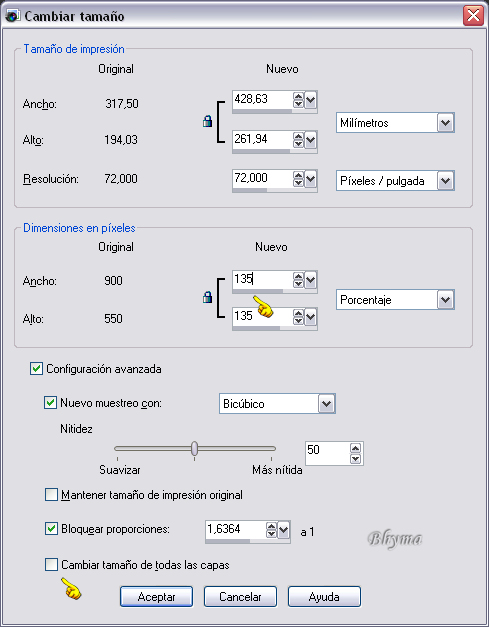The width and height of the screenshot is (489, 627).
Task: Click the app icon in the title bar
Action: point(13,16)
